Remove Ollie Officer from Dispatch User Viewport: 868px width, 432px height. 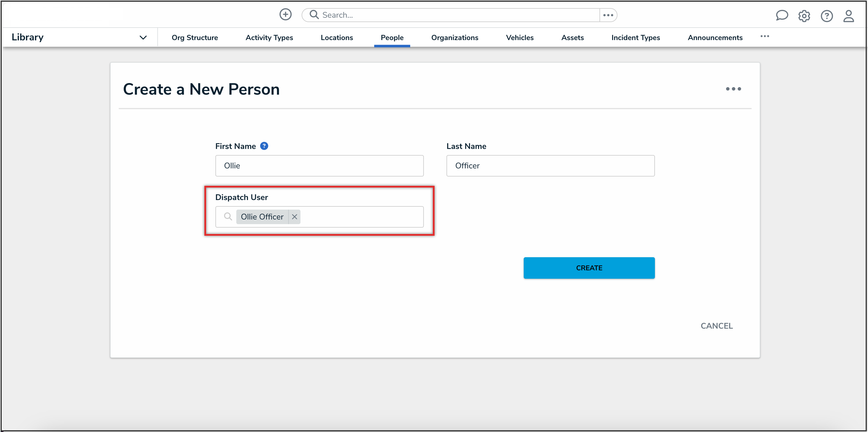pyautogui.click(x=294, y=217)
